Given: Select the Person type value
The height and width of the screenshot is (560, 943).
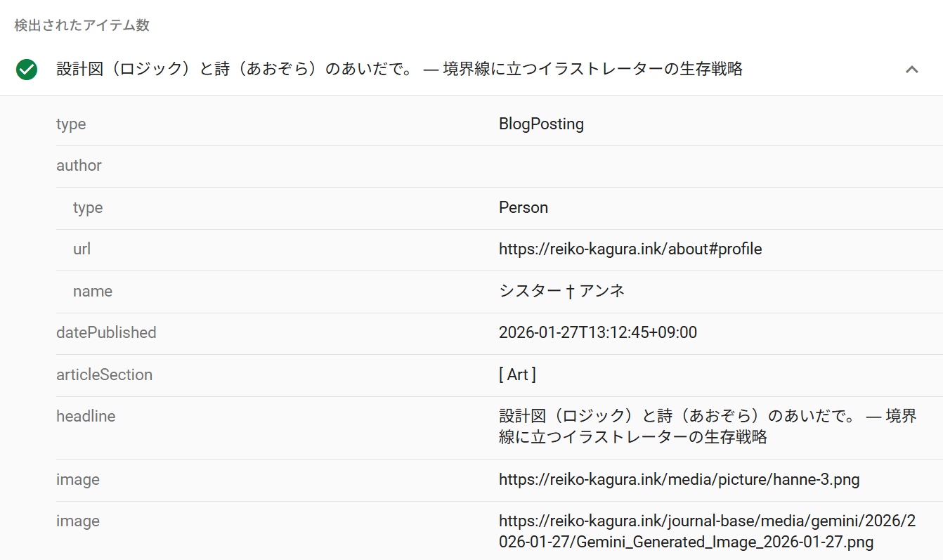Looking at the screenshot, I should point(523,207).
